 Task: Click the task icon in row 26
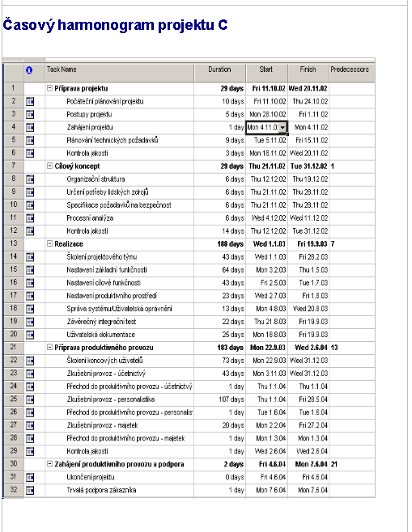(x=30, y=412)
